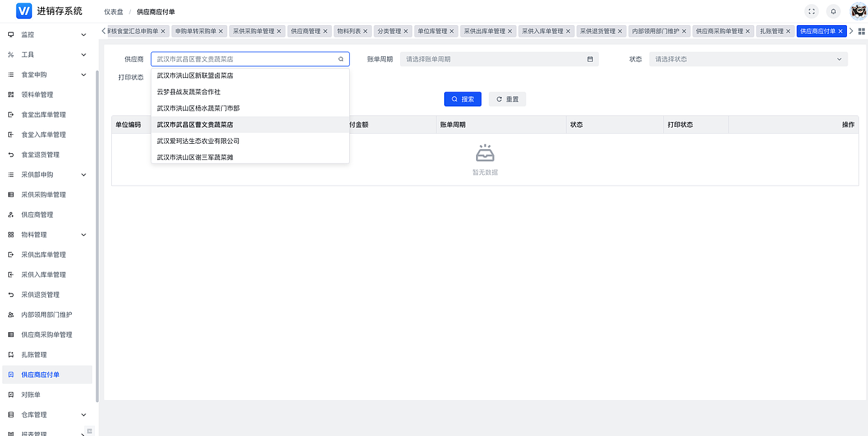868x436 pixels.
Task: Click the 采供退货管理 sidebar icon
Action: point(11,295)
